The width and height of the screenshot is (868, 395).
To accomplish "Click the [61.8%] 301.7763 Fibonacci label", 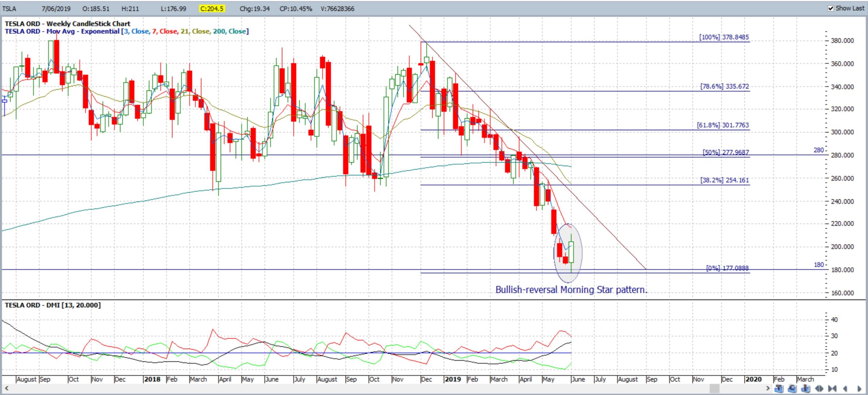I will (723, 125).
